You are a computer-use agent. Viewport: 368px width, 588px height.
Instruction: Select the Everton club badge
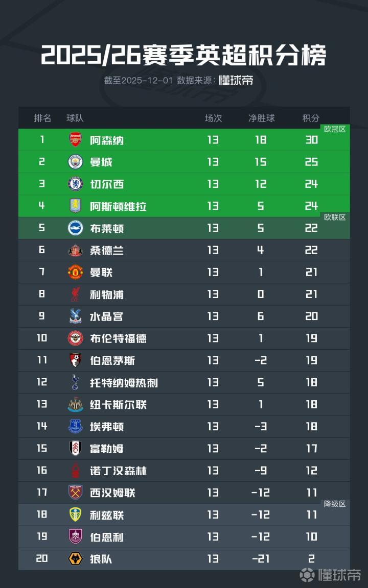coord(76,426)
